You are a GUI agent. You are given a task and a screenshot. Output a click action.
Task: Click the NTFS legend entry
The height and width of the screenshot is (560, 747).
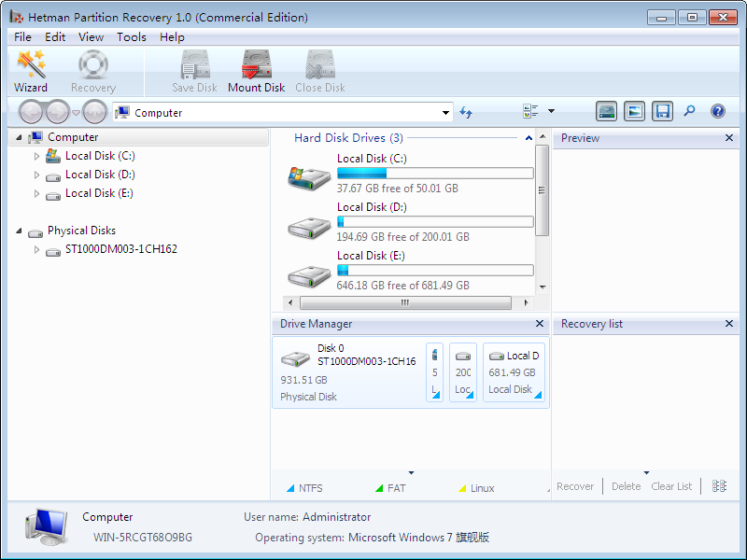coord(304,488)
